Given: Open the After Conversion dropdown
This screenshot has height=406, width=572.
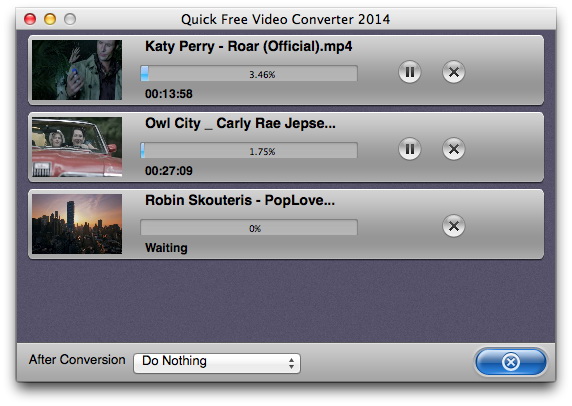Looking at the screenshot, I should click(217, 363).
